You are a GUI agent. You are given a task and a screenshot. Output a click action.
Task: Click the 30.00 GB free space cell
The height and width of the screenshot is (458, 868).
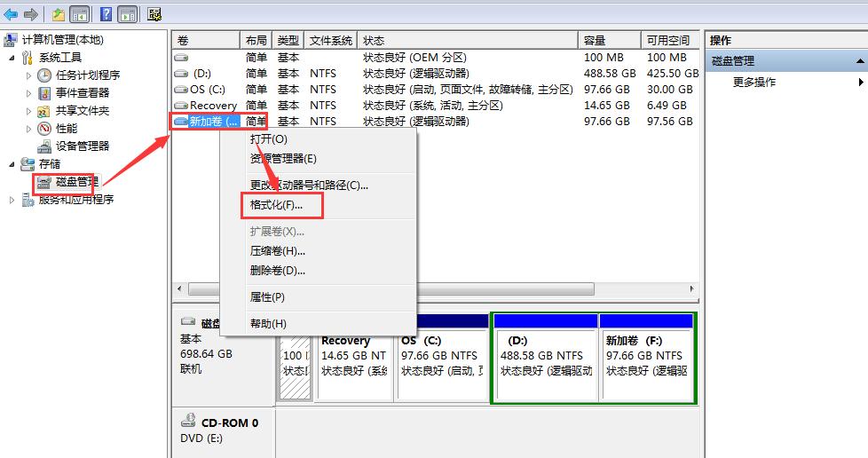669,89
